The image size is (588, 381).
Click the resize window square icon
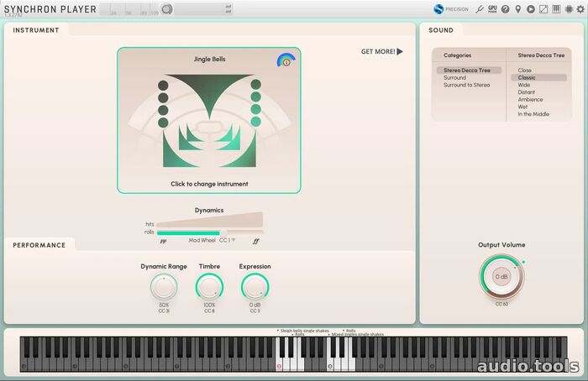click(543, 9)
